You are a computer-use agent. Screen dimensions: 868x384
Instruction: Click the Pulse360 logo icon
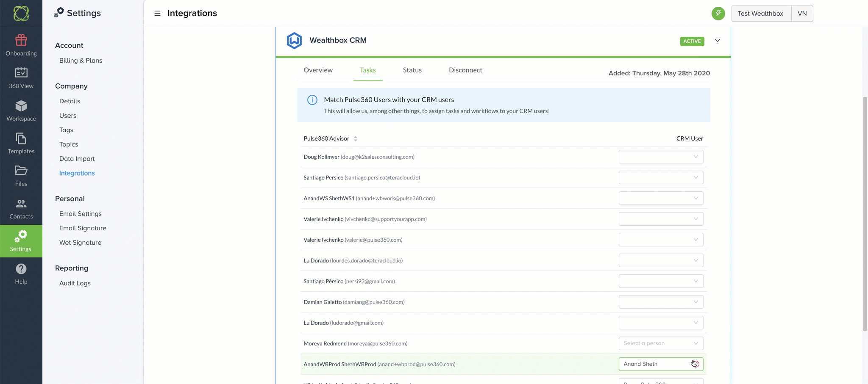(21, 14)
